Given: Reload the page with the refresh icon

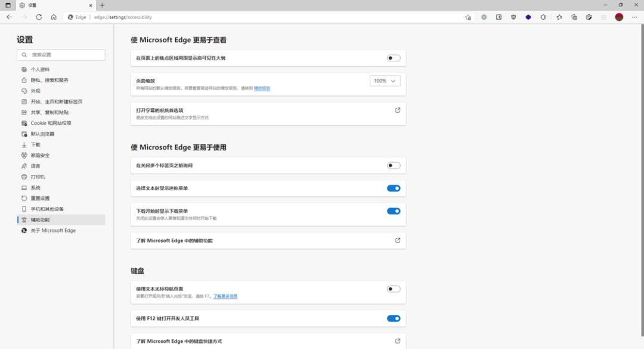Looking at the screenshot, I should [x=39, y=17].
